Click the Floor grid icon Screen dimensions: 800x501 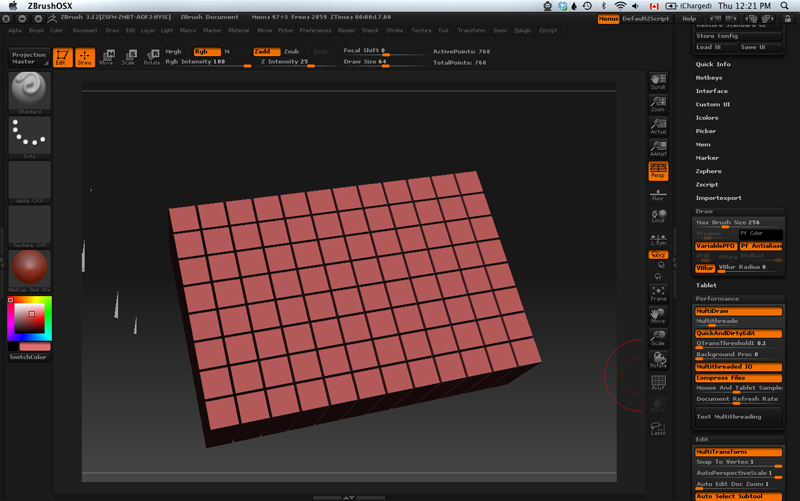point(658,195)
